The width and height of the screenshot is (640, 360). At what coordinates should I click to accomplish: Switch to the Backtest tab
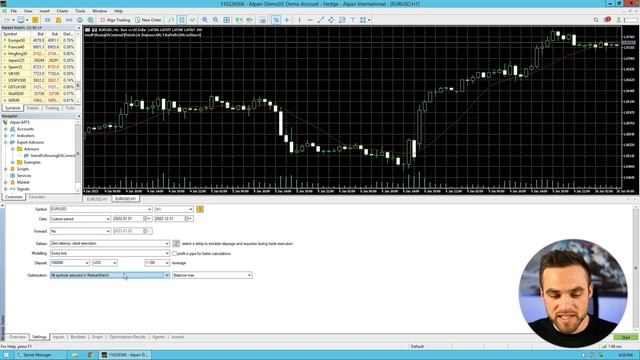78,337
